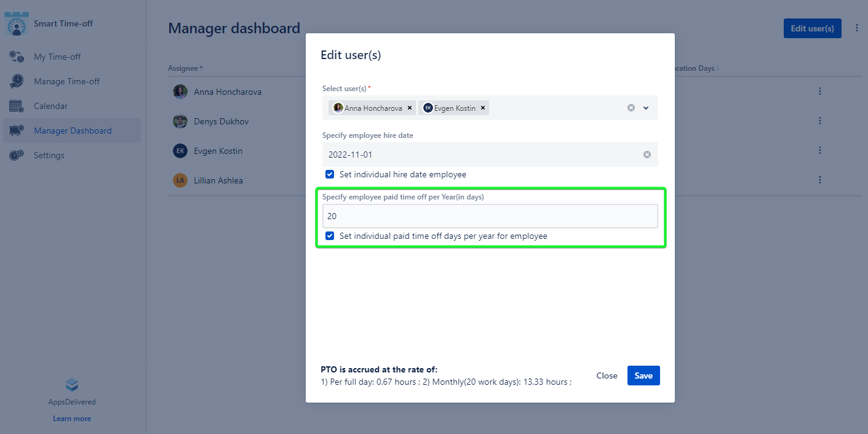Open the dashboard more options menu
The image size is (868, 434).
[857, 28]
